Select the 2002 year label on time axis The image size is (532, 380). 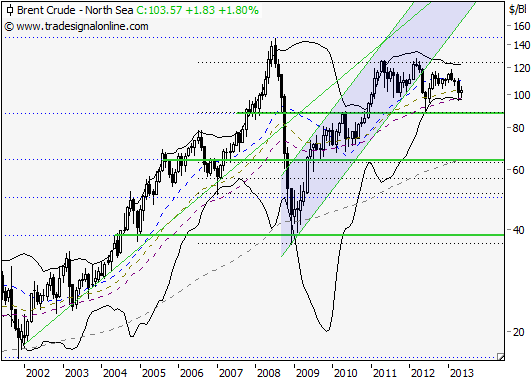tap(37, 373)
